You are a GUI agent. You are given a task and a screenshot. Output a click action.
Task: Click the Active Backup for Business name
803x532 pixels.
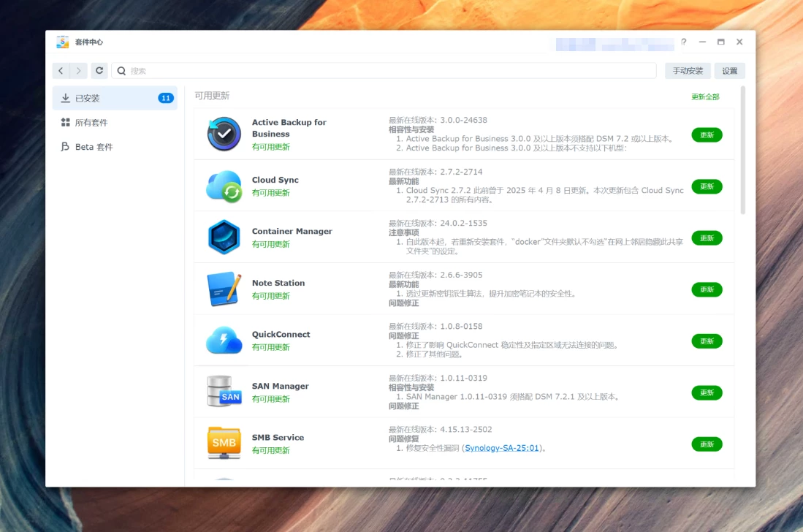pyautogui.click(x=289, y=128)
